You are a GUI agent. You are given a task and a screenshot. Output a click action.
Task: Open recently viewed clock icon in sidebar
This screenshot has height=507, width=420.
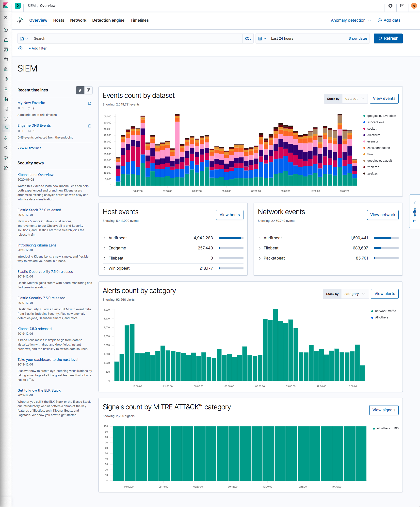(x=6, y=18)
